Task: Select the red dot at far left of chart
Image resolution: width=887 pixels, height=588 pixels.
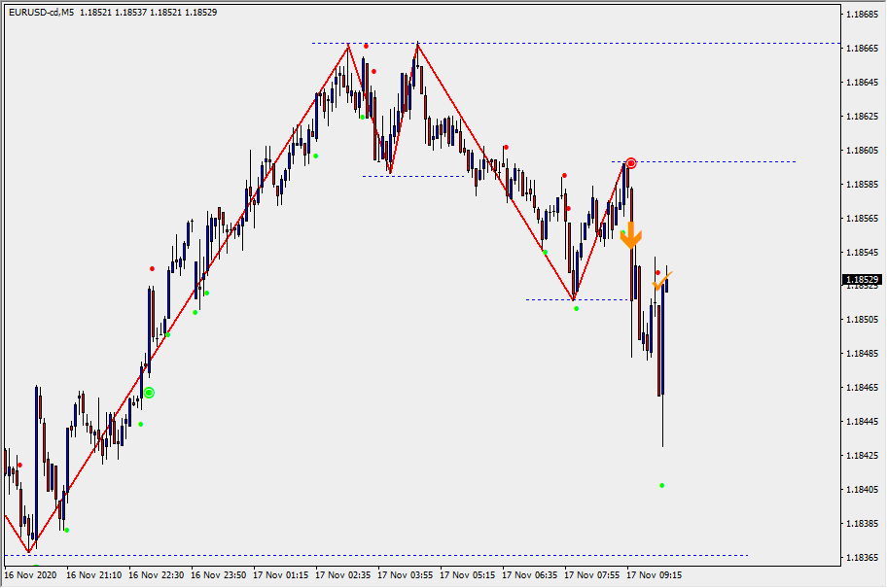Action: click(x=19, y=465)
